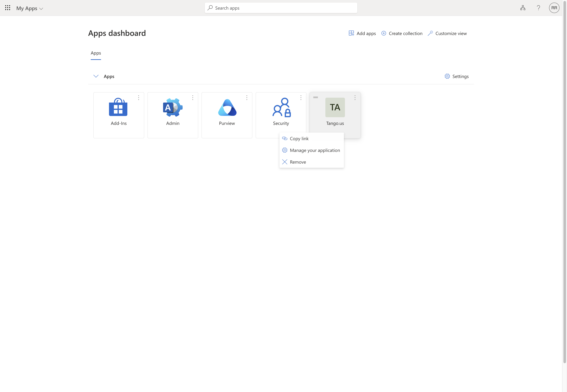Choose Copy link from the menu
This screenshot has height=392, width=567.
pyautogui.click(x=312, y=139)
